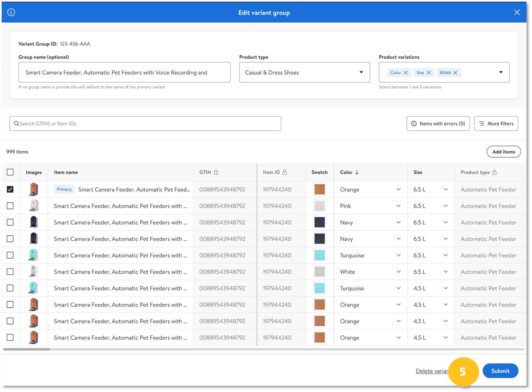Open More filters
The width and height of the screenshot is (532, 392).
[496, 124]
